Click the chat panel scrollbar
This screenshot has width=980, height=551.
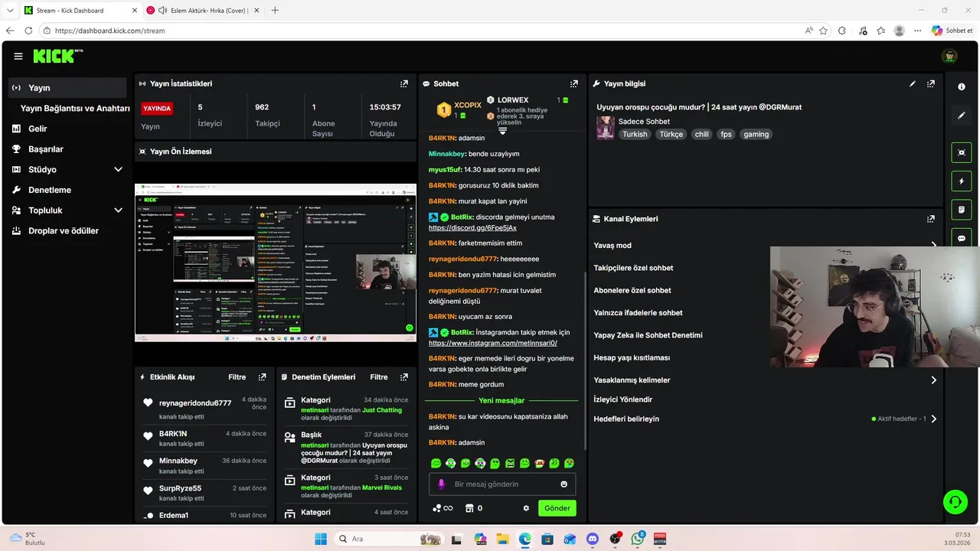585,360
